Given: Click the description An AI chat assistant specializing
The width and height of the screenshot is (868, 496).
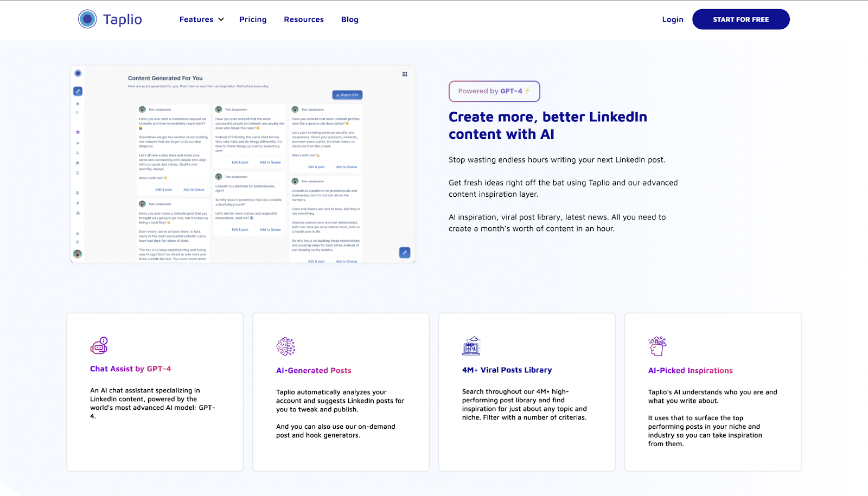Looking at the screenshot, I should pyautogui.click(x=152, y=403).
